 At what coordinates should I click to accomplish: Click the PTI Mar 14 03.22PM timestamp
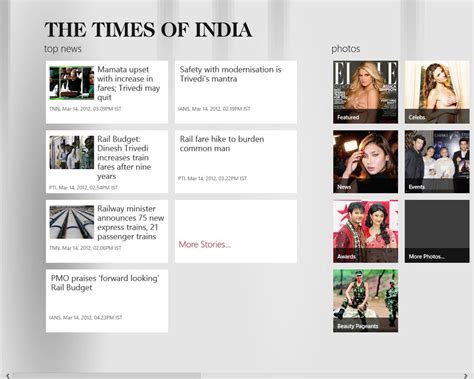[212, 178]
